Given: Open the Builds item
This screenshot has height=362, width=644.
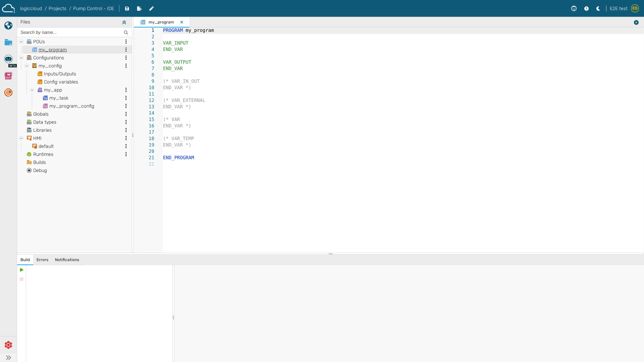Looking at the screenshot, I should pos(40,162).
